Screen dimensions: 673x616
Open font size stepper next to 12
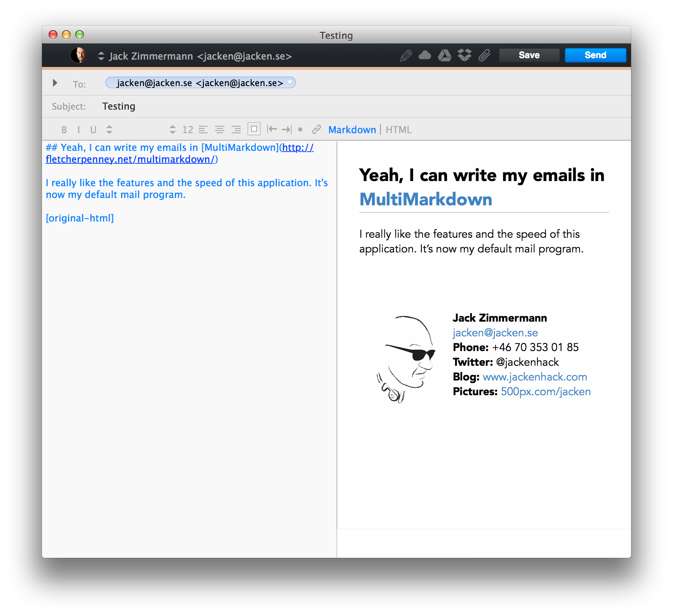click(x=172, y=130)
